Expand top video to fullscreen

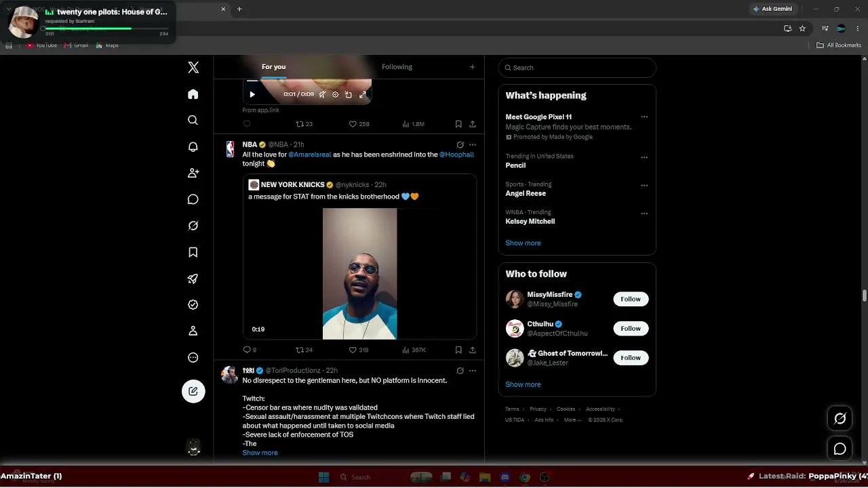363,95
